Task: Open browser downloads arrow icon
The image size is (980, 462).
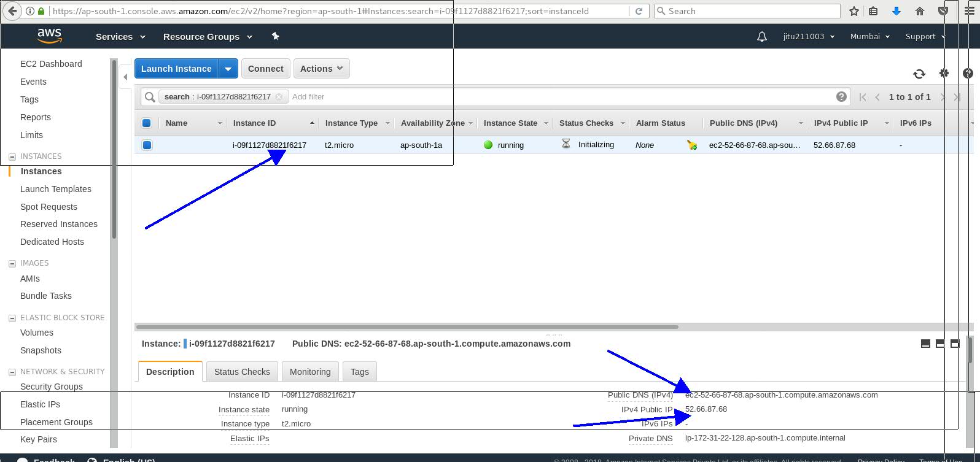Action: point(896,11)
